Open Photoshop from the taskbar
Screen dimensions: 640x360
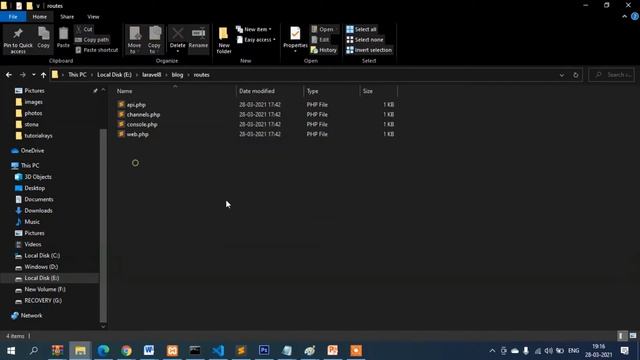pyautogui.click(x=264, y=351)
